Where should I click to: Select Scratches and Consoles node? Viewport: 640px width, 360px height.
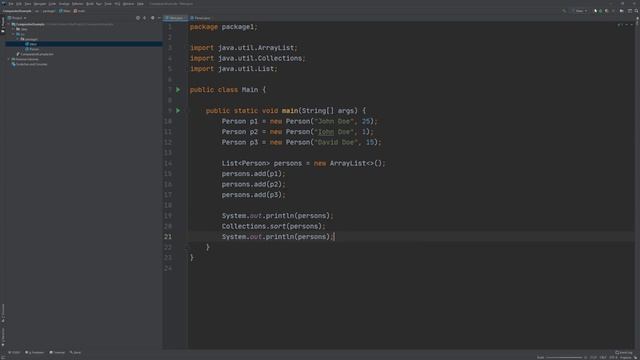[x=30, y=64]
